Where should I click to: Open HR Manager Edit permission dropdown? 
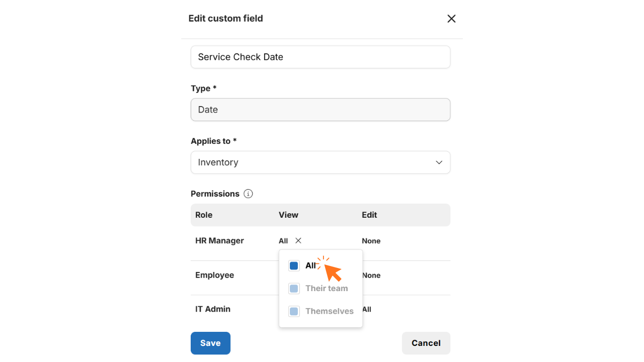click(371, 241)
